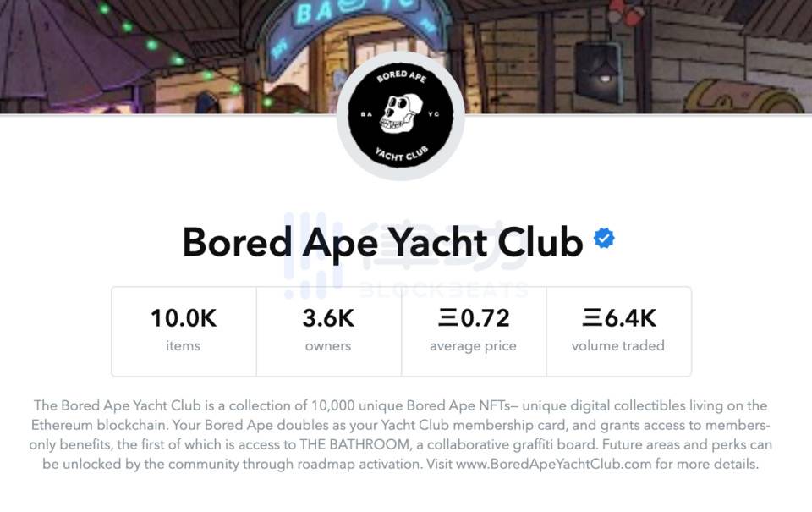The width and height of the screenshot is (812, 512).
Task: Open the 3.6K owners stat
Action: [x=328, y=330]
